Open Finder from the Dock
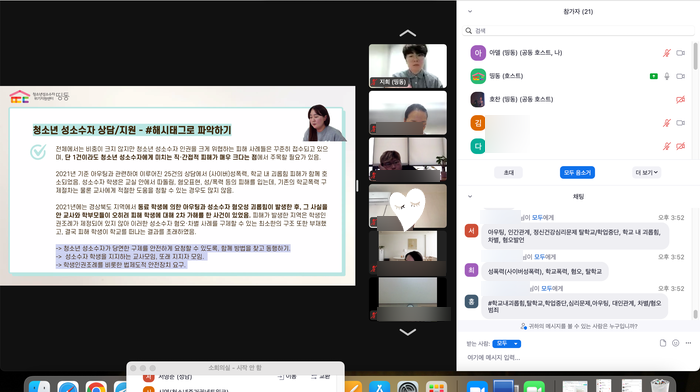The height and width of the screenshot is (392, 700). tap(40, 387)
